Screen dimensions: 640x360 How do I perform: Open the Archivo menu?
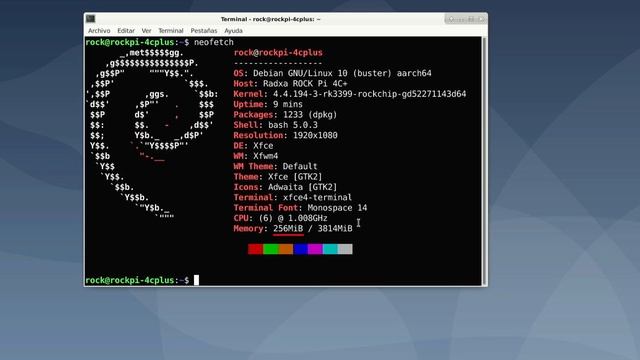click(x=99, y=31)
